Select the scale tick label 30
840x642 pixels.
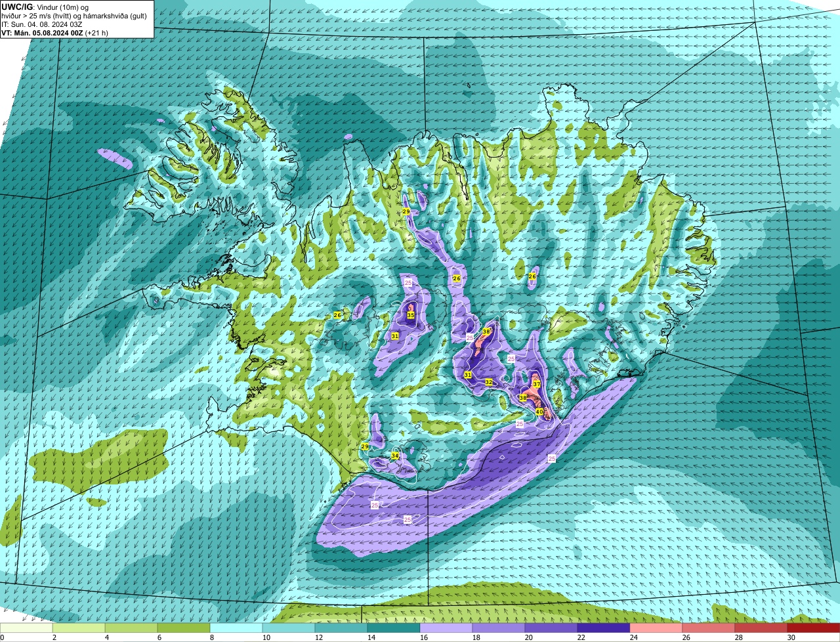click(791, 637)
